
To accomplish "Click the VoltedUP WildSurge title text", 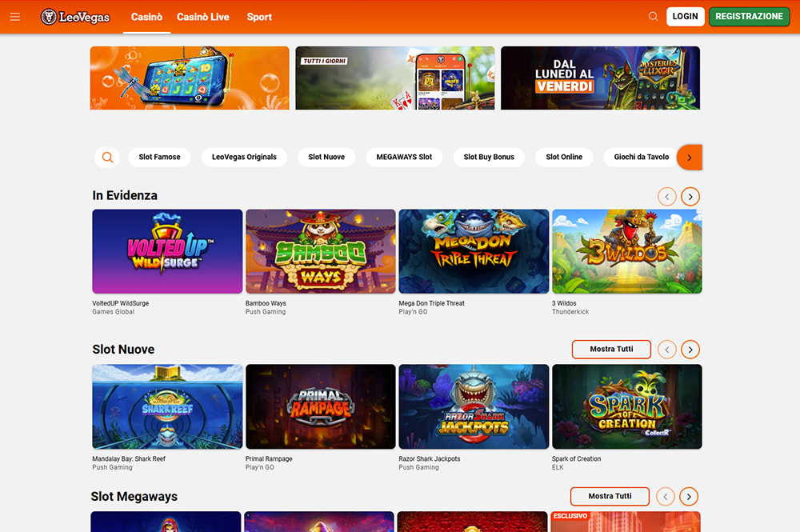I will (121, 303).
